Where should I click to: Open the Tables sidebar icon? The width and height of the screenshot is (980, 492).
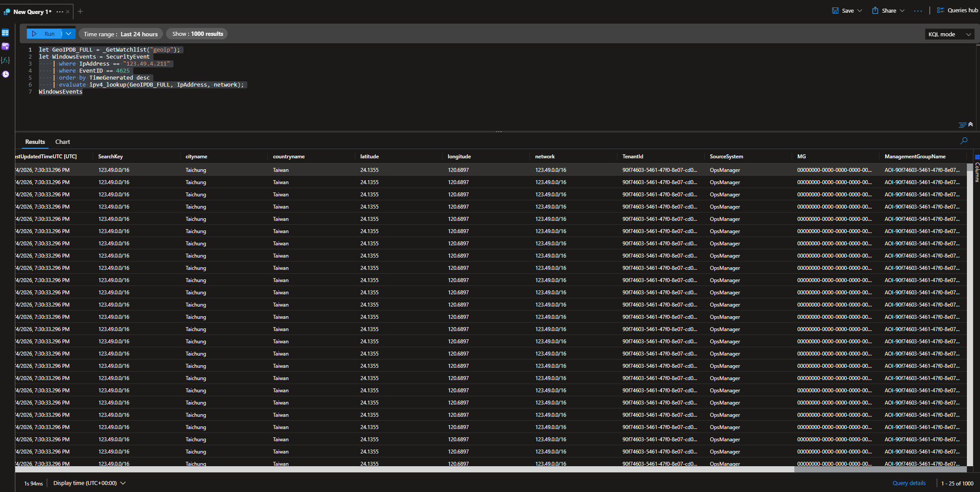pos(5,33)
